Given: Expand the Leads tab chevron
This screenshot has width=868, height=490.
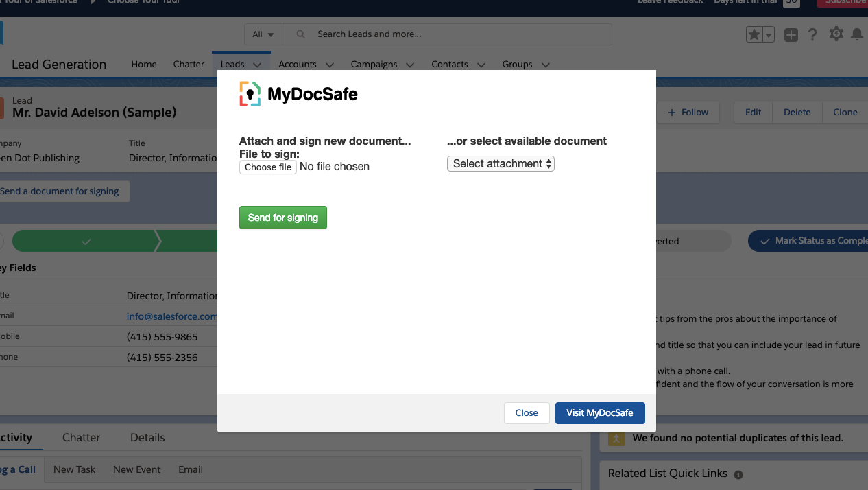Looking at the screenshot, I should pyautogui.click(x=257, y=65).
